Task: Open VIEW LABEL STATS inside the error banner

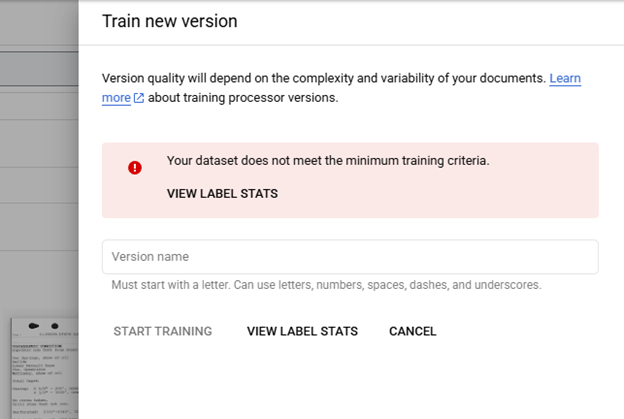Action: pos(222,194)
